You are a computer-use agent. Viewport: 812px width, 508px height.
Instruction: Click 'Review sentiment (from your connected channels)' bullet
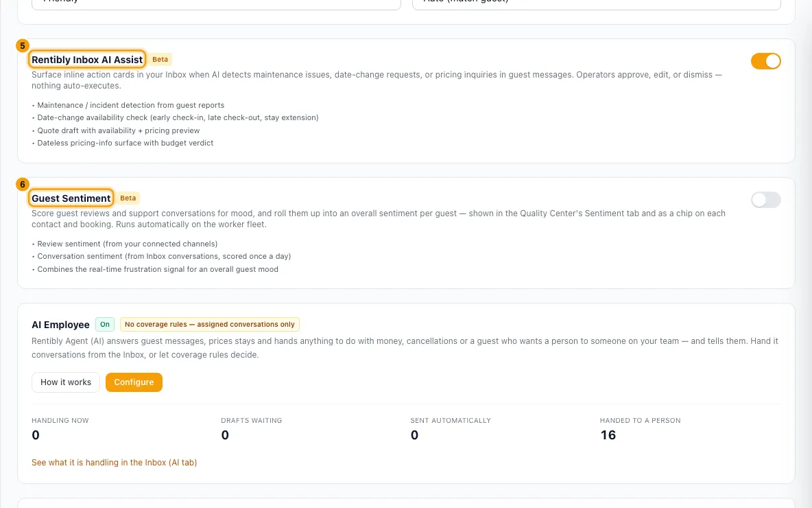[124, 244]
